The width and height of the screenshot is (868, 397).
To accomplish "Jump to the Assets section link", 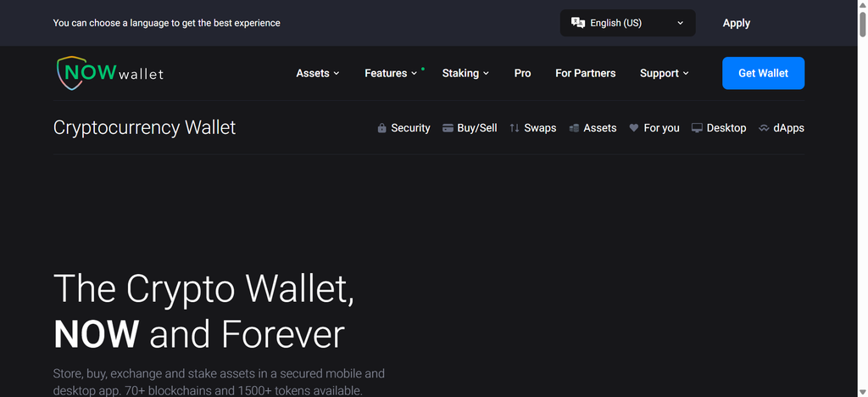I will 593,128.
